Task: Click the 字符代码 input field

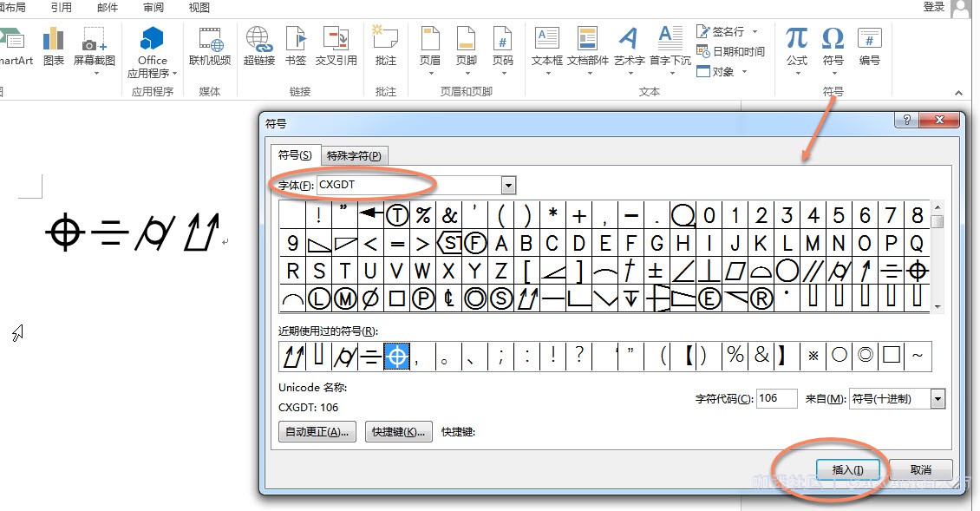Action: [777, 399]
